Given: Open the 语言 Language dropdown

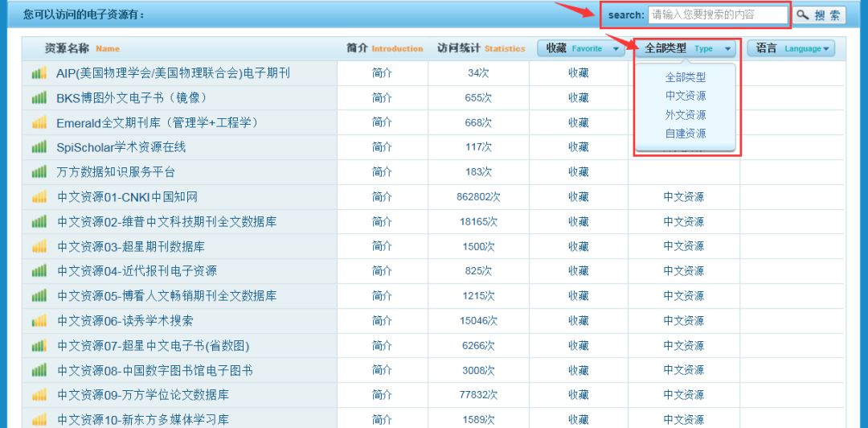Looking at the screenshot, I should pos(791,49).
